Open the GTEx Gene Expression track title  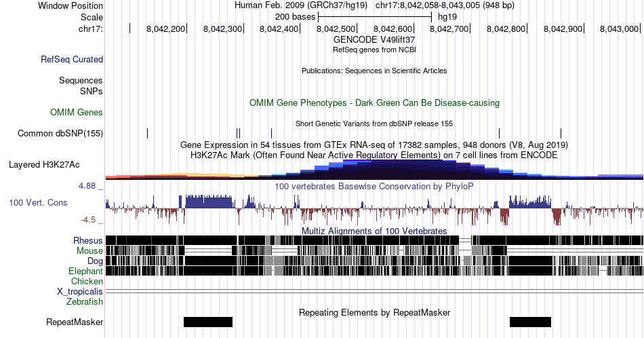tap(374, 145)
